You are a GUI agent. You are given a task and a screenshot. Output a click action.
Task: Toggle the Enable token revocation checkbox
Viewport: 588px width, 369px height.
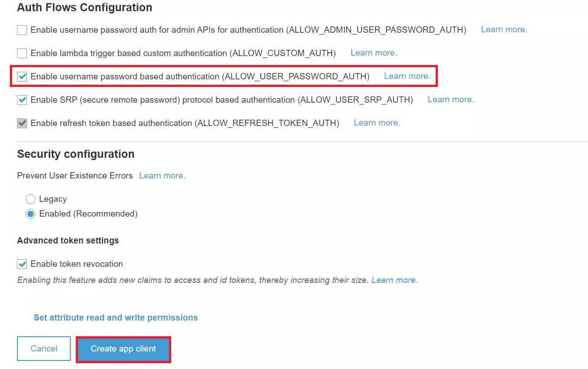click(x=22, y=264)
